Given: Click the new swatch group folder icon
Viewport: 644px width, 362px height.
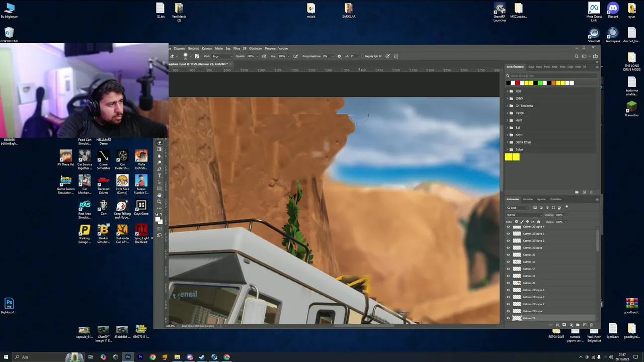Looking at the screenshot, I should [577, 192].
